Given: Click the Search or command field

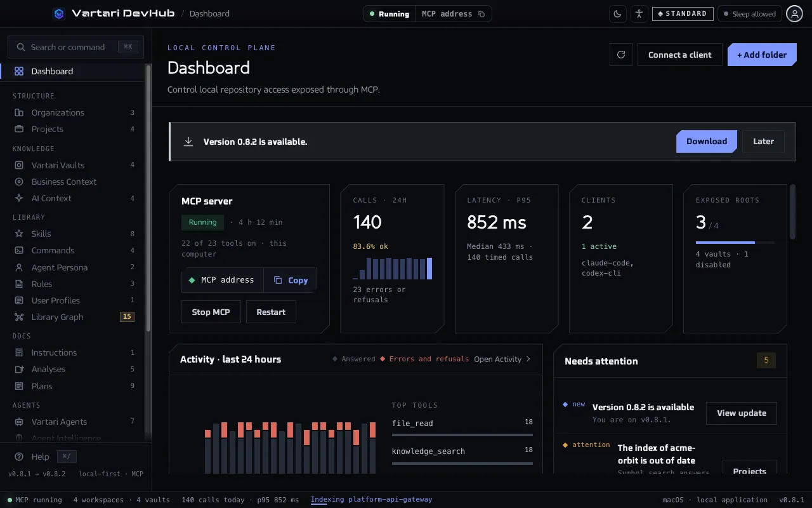Looking at the screenshot, I should pos(75,47).
